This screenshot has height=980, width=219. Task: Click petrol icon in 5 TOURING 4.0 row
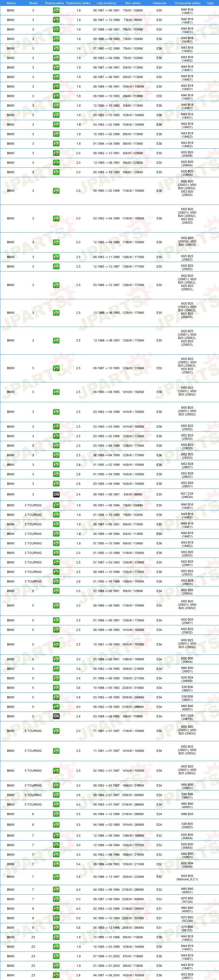pos(56,804)
